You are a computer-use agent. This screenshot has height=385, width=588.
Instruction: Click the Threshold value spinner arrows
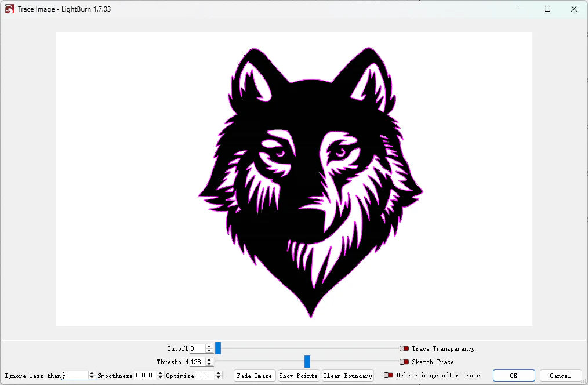[209, 362]
